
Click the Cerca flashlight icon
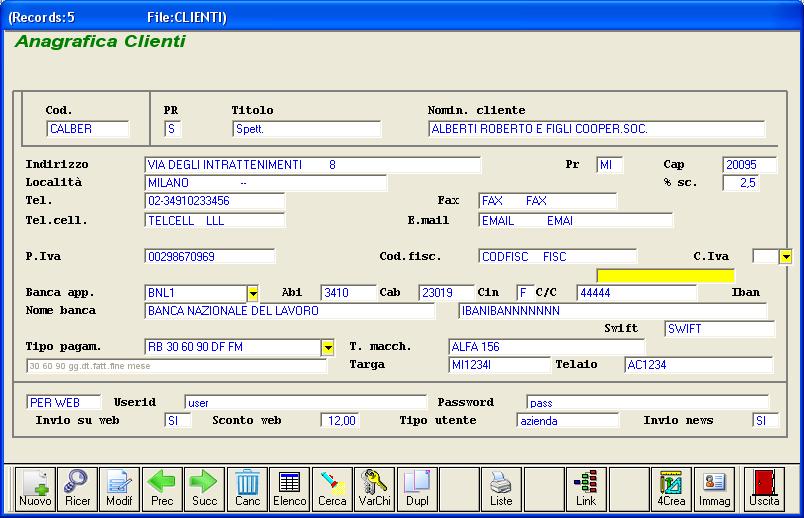[x=332, y=489]
